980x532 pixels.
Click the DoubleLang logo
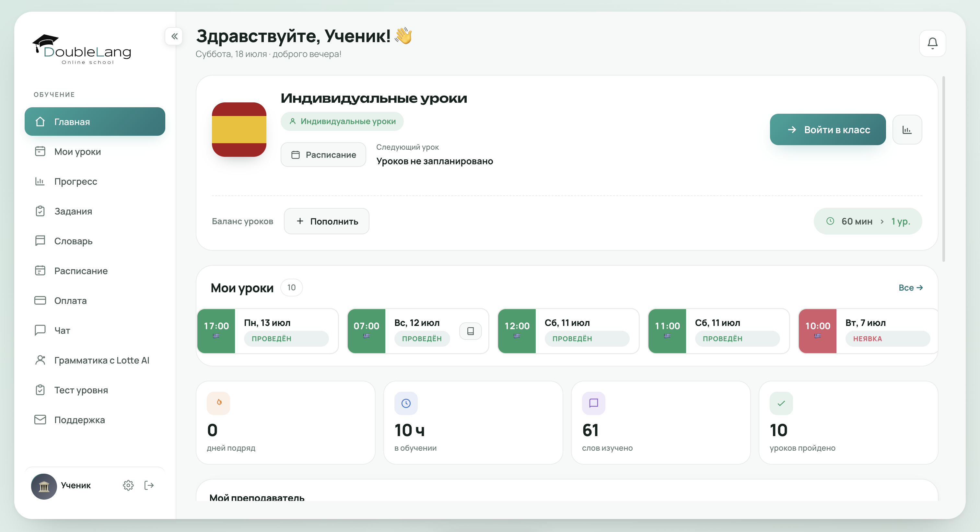tap(82, 50)
